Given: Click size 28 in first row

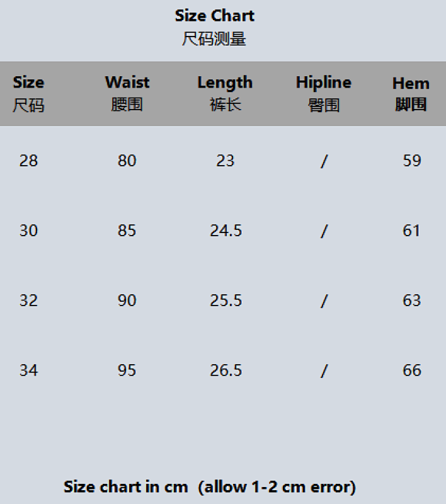Looking at the screenshot, I should tap(28, 161).
